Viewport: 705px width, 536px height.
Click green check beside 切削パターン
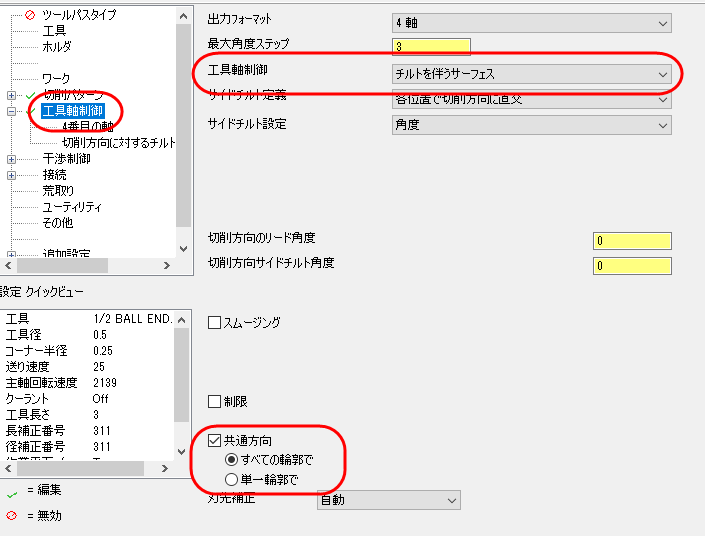[31, 95]
